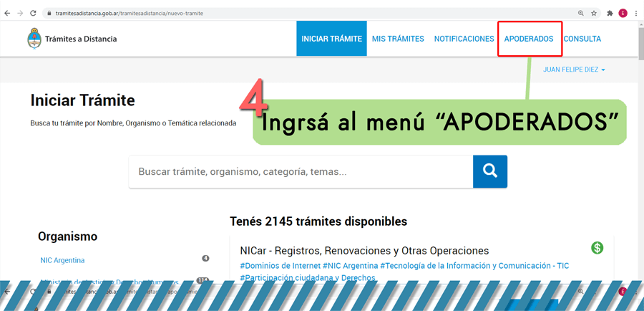Open the APODERADOS menu
644x311 pixels.
coord(529,39)
